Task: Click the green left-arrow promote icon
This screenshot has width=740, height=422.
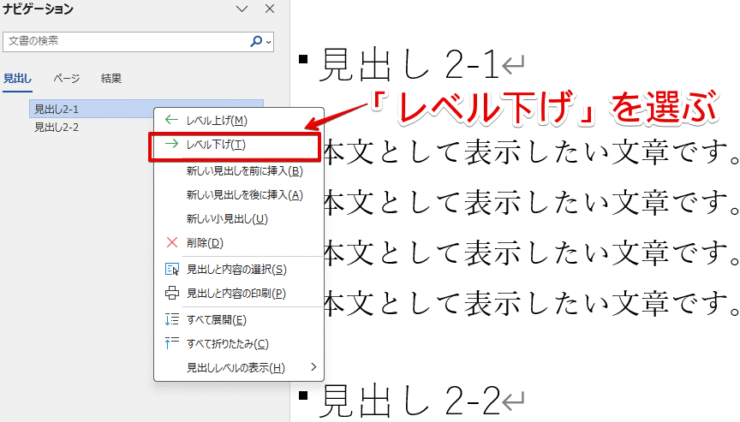Action: (171, 120)
